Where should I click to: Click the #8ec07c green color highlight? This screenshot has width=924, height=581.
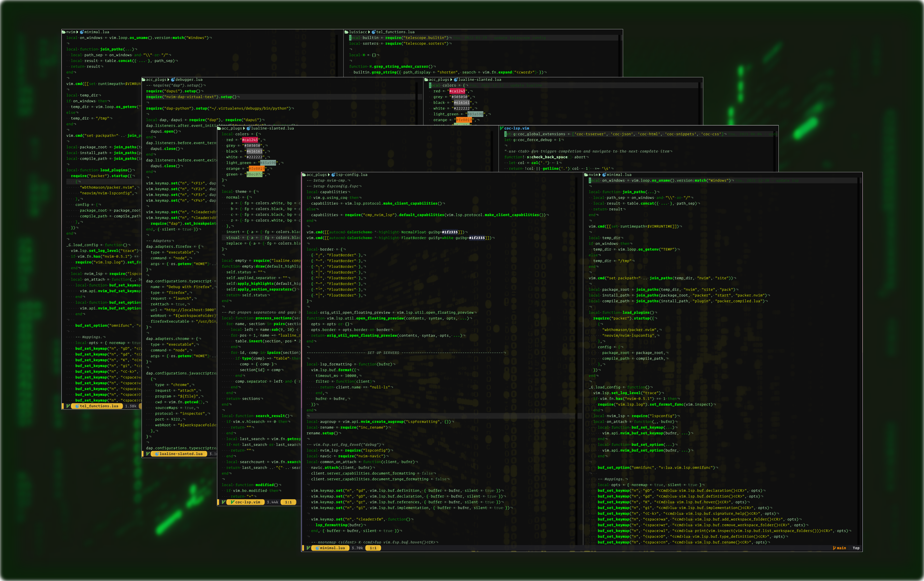point(254,175)
